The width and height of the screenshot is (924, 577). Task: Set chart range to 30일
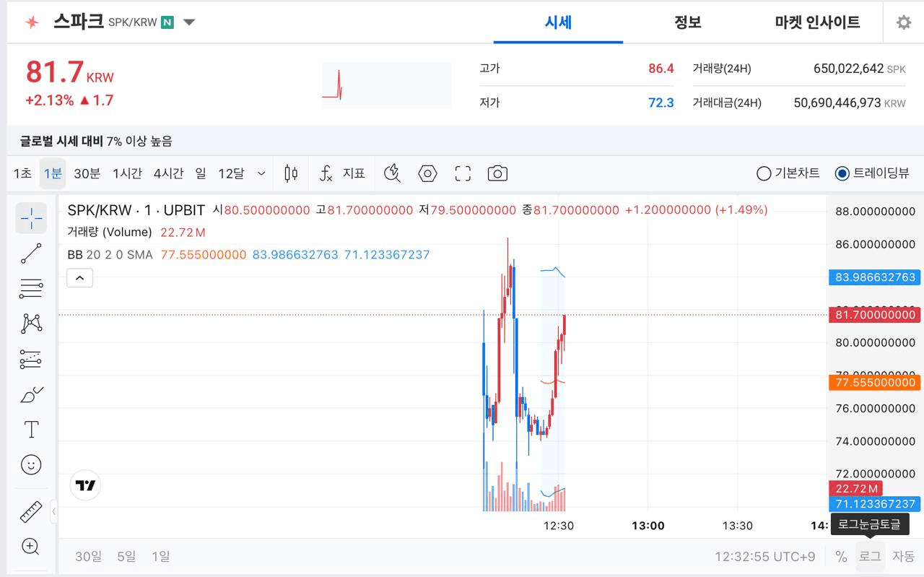pyautogui.click(x=88, y=556)
